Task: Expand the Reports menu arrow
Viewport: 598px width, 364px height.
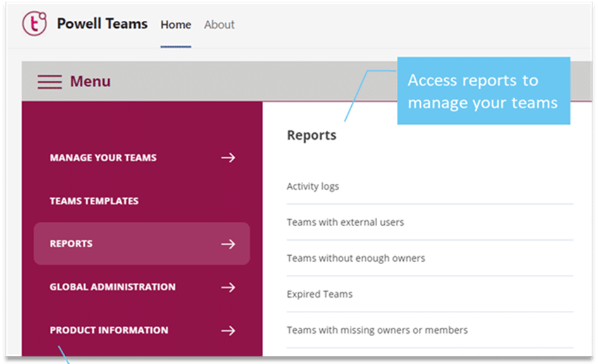Action: point(228,244)
